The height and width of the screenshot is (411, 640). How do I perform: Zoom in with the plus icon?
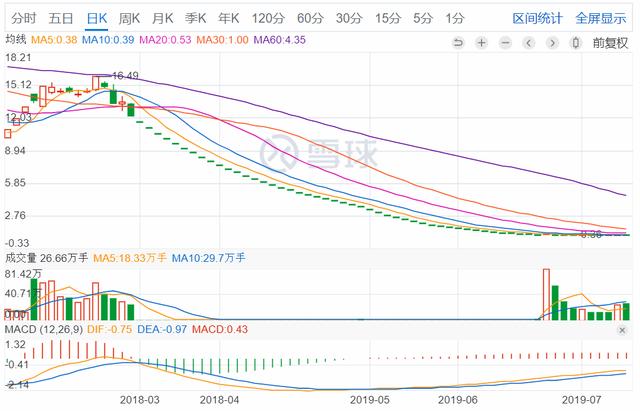[x=482, y=43]
